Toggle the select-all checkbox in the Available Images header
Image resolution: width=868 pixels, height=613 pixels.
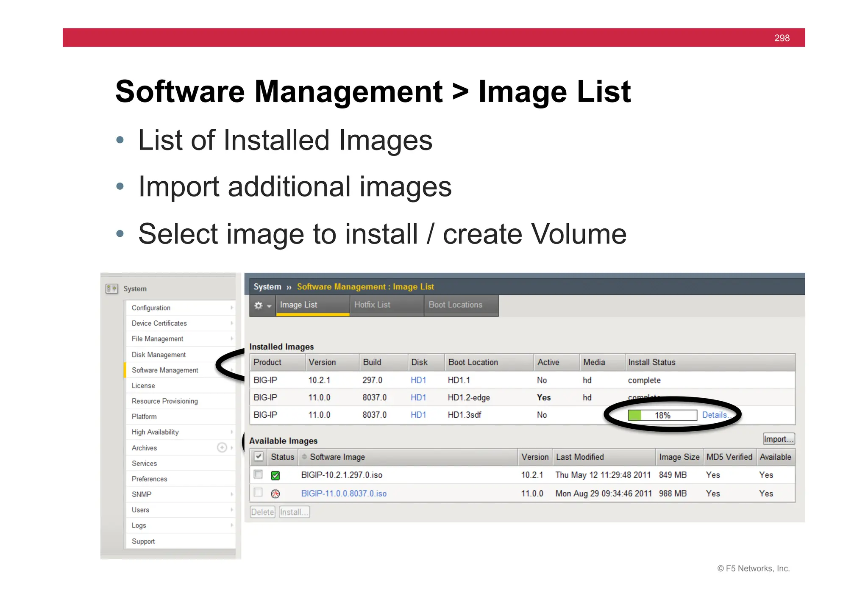pos(259,457)
